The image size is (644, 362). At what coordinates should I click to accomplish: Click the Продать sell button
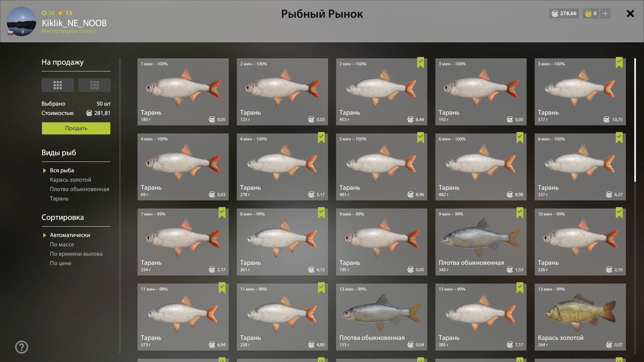pyautogui.click(x=76, y=128)
